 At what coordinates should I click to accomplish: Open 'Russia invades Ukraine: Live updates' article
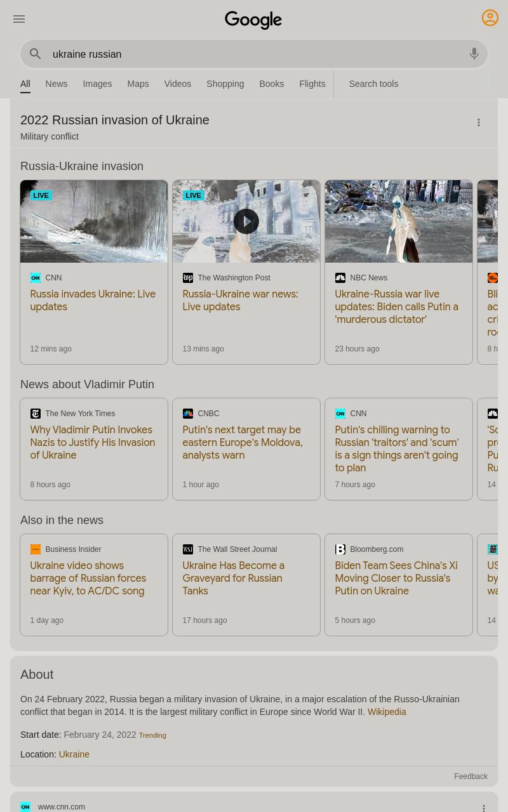(x=93, y=301)
